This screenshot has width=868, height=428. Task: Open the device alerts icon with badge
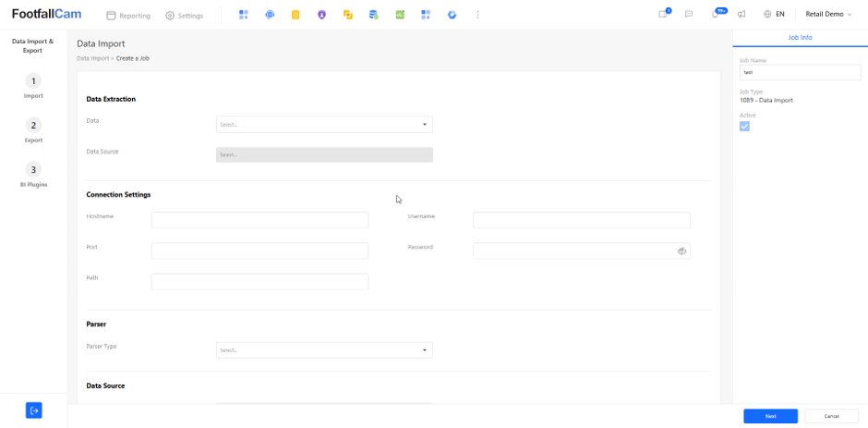click(x=663, y=15)
